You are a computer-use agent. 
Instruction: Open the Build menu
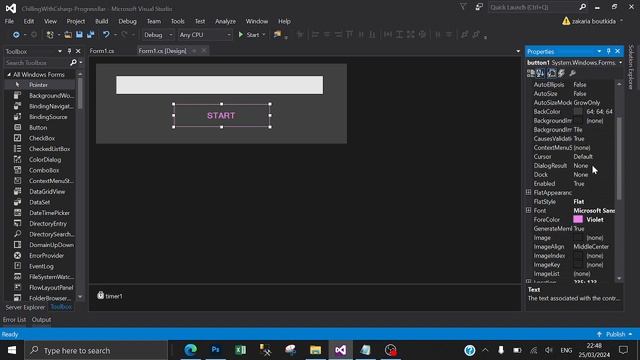102,21
